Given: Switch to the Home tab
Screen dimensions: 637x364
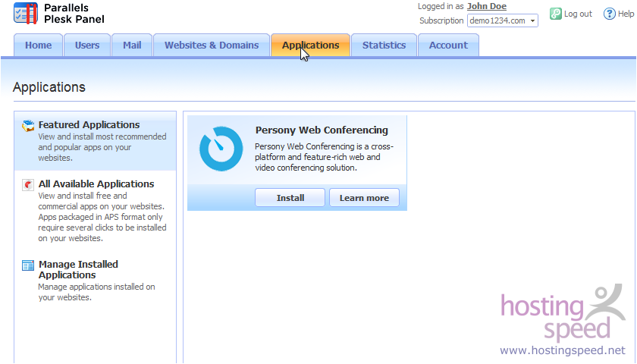Looking at the screenshot, I should [38, 45].
